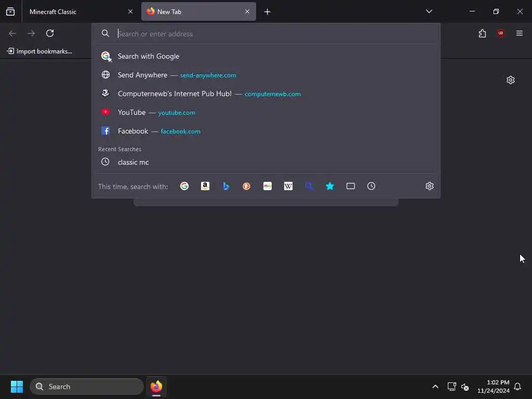
Task: Click the computernewb.com link text
Action: coord(273,94)
